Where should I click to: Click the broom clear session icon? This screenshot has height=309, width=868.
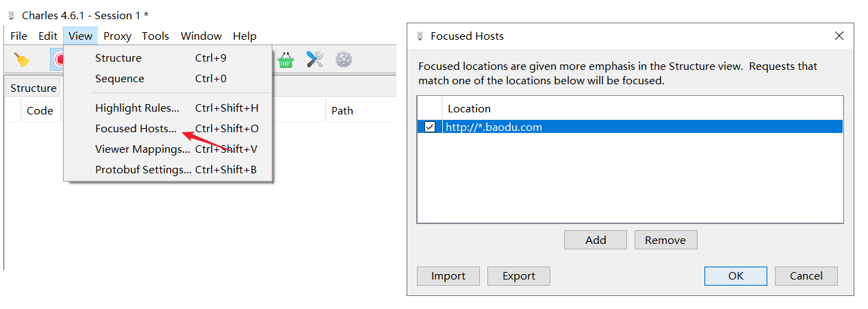click(x=22, y=60)
